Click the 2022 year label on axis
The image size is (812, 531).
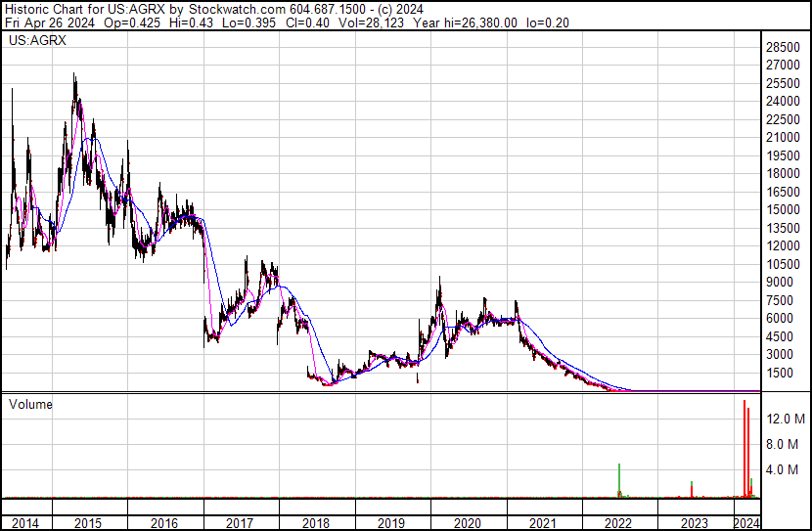point(618,523)
